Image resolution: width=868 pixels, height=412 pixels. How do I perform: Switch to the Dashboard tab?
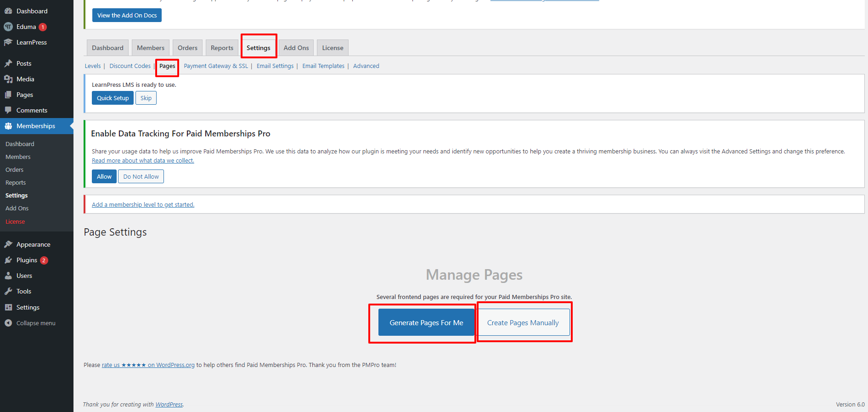tap(107, 48)
